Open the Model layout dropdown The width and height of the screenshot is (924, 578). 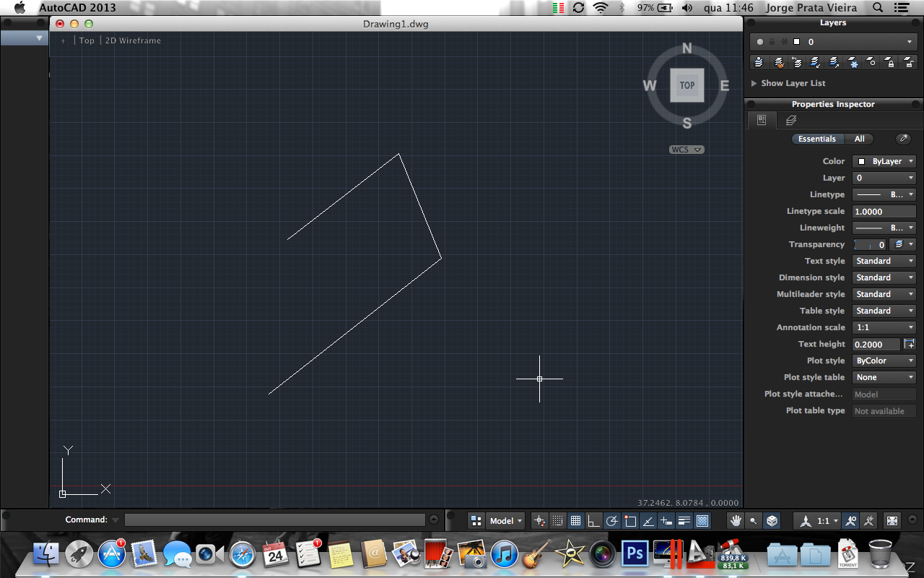tap(506, 520)
